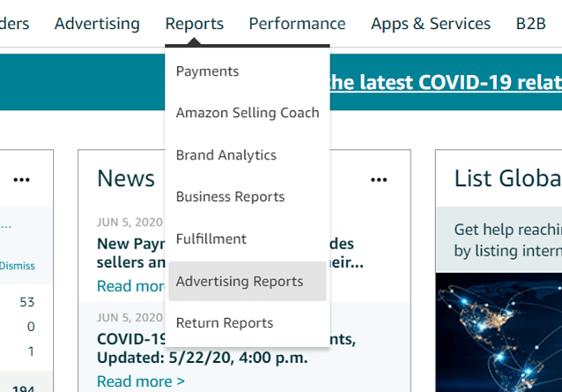
Task: Click the world map image in List Globally card
Action: click(x=499, y=332)
